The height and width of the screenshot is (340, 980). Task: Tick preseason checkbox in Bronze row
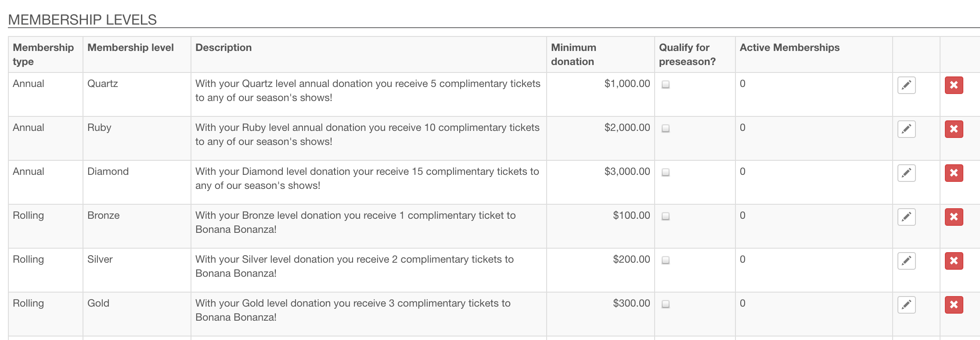[x=666, y=216]
